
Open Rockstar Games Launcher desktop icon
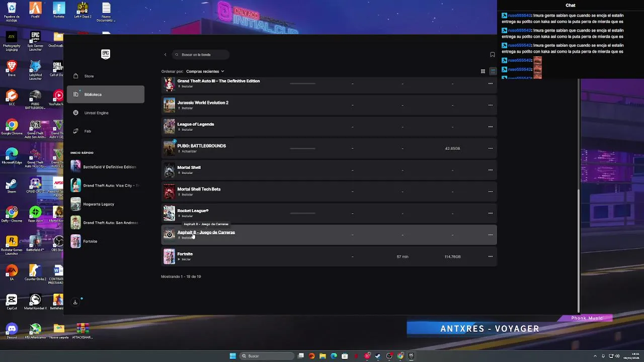pyautogui.click(x=12, y=246)
